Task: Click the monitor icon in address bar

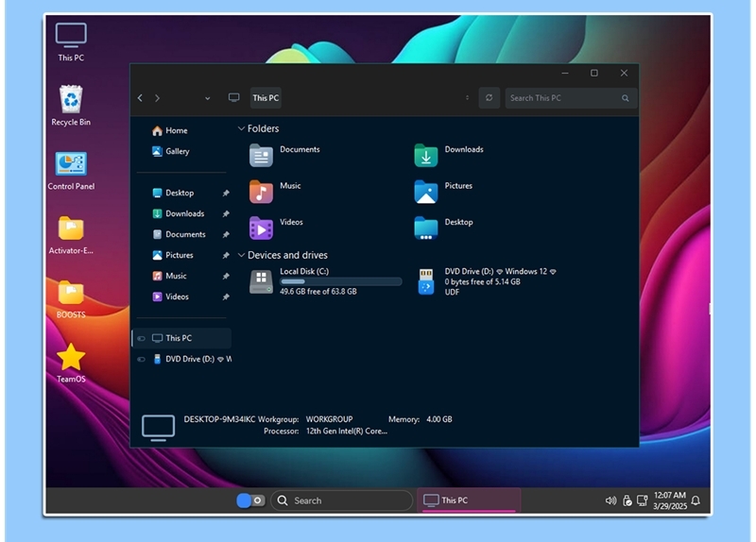Action: (x=233, y=98)
